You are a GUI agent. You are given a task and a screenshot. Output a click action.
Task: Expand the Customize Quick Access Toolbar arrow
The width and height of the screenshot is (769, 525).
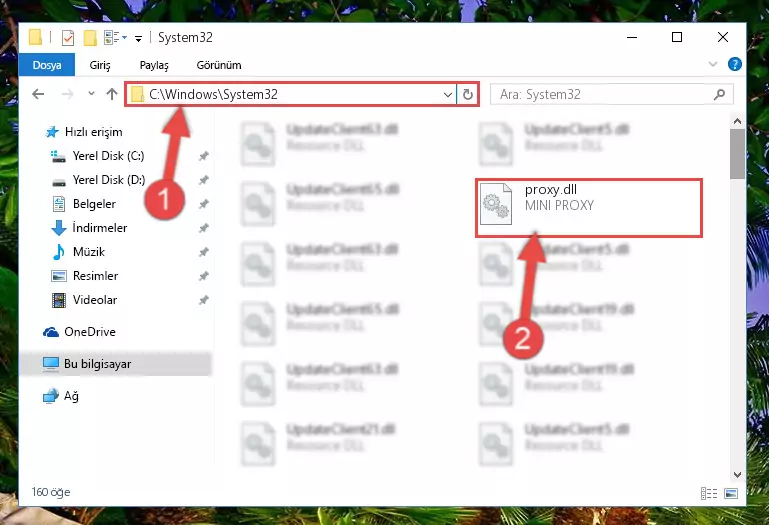point(139,38)
